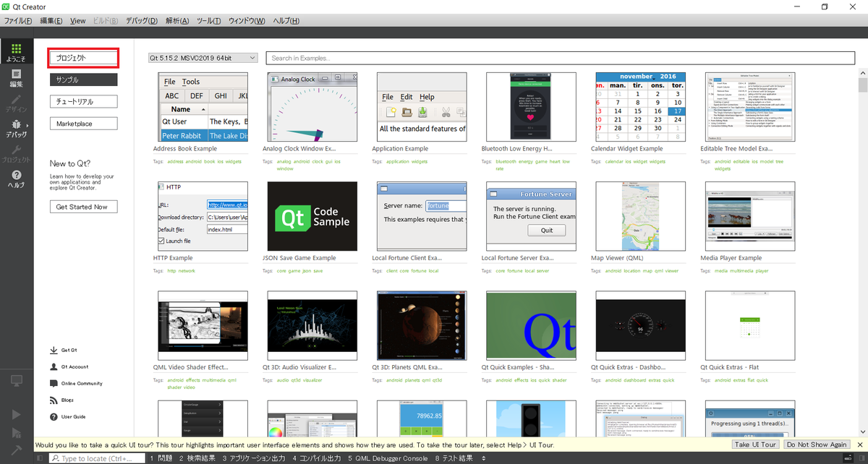868x464 pixels.
Task: Click the HTTP Example title text
Action: pyautogui.click(x=173, y=258)
